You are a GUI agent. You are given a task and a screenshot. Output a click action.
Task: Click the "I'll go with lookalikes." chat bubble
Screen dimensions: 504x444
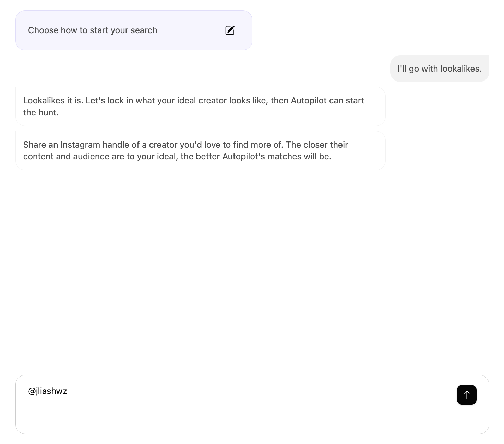click(x=440, y=69)
